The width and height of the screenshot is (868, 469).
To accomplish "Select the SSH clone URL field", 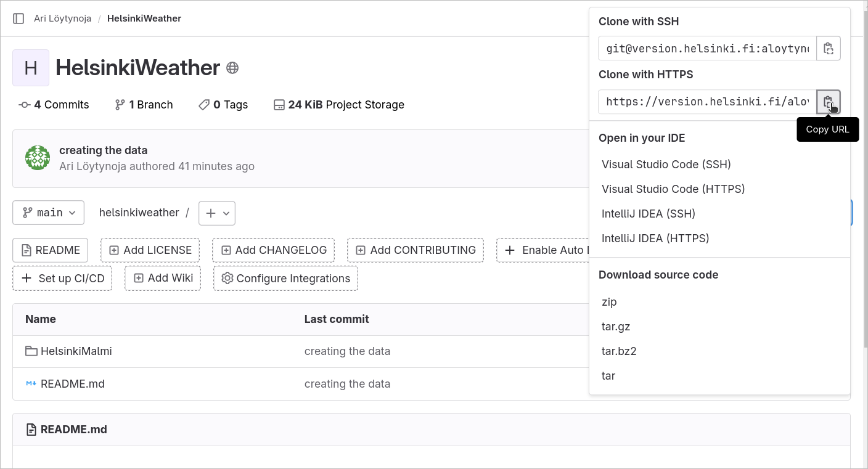I will point(707,48).
